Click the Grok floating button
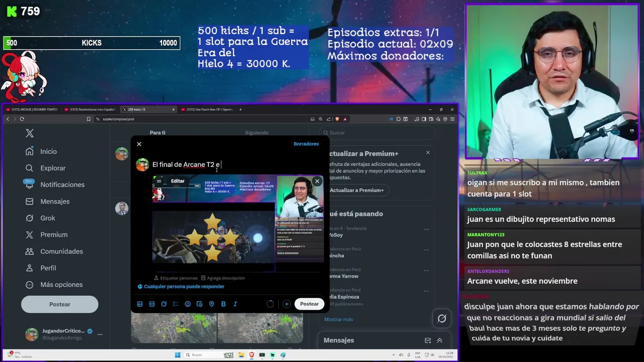The image size is (644, 362). point(442,318)
